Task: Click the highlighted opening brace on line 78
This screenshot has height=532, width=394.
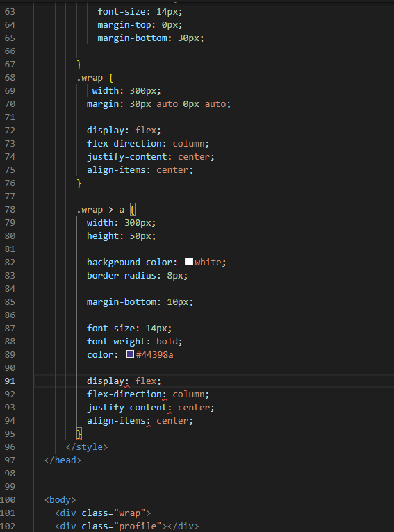Action: [133, 210]
